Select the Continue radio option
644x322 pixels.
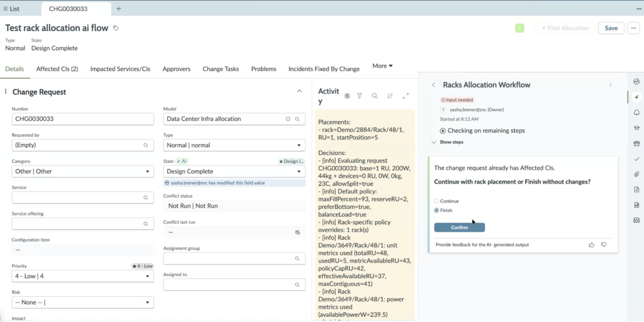[436, 201]
